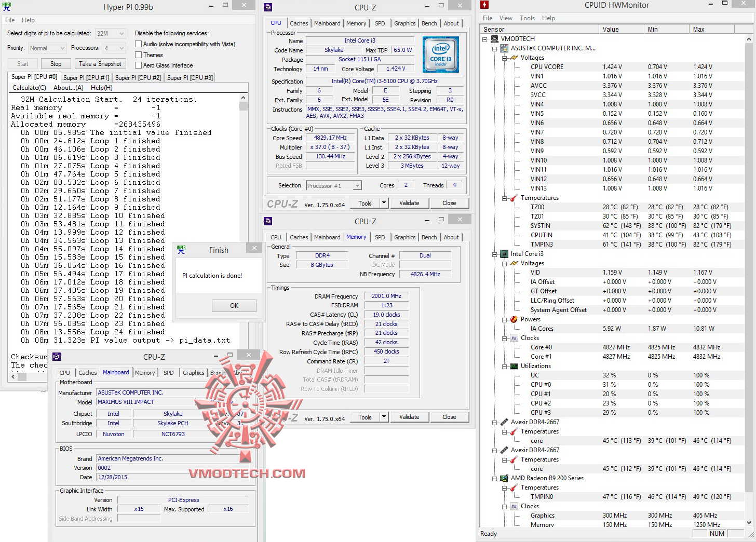
Task: Click the Temperatures thermometer icon under ASUSTeK
Action: (x=514, y=198)
